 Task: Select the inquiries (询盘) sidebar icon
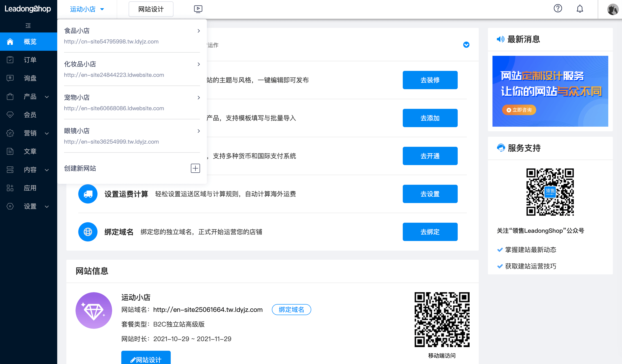tap(10, 78)
